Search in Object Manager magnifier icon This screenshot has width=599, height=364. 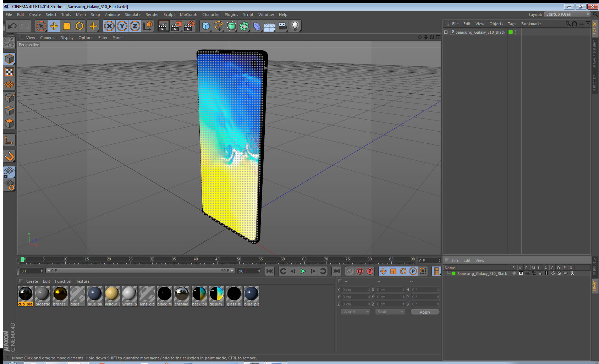click(x=568, y=24)
